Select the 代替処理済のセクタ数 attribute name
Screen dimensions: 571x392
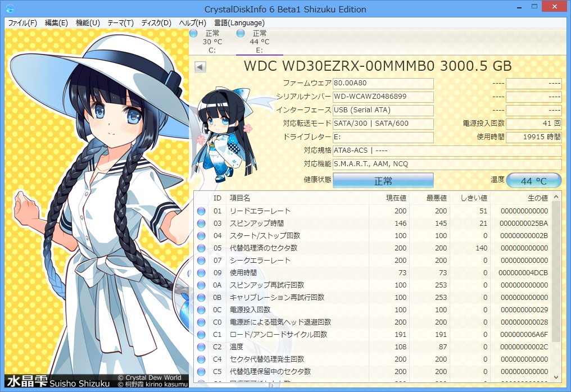pos(263,248)
